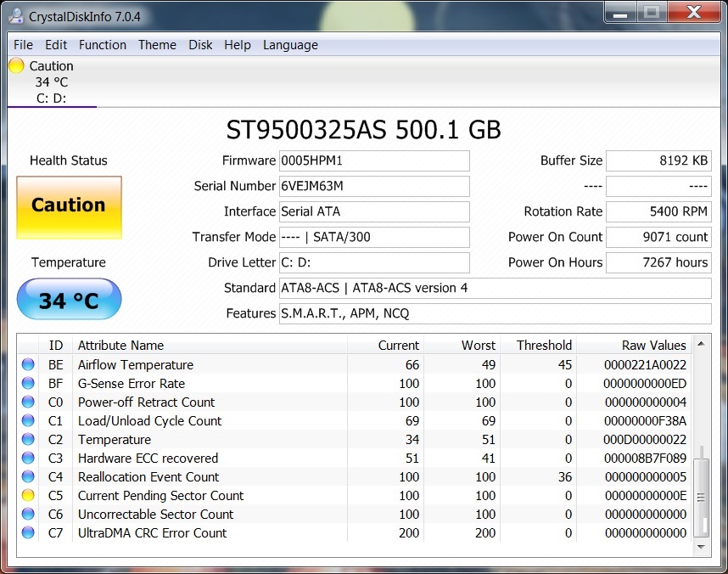Viewport: 728px width, 574px height.
Task: Click the CrystalDiskInfo title bar app icon
Action: [16, 16]
